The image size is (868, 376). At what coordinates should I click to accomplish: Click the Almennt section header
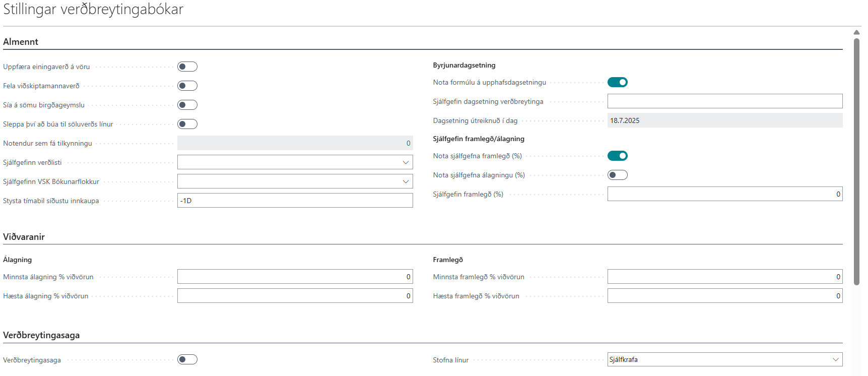pyautogui.click(x=21, y=42)
